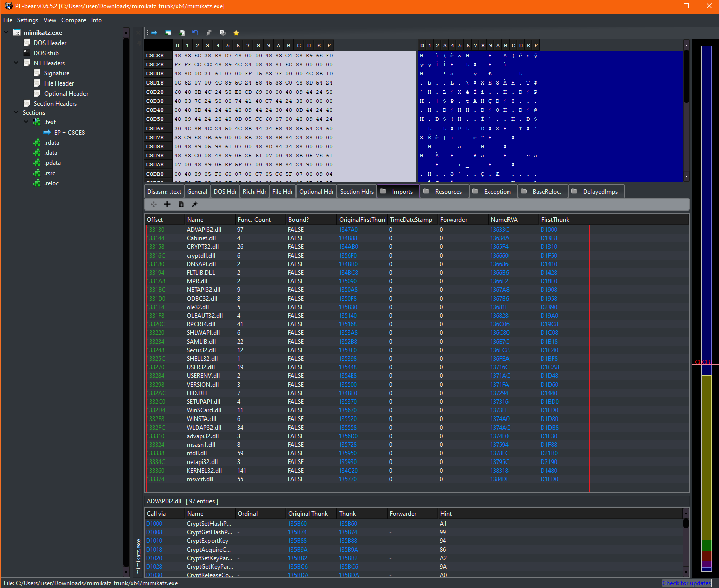Click the mimikatz.exe file icon in tree
Viewport: 719px width, 588px height.
click(17, 33)
